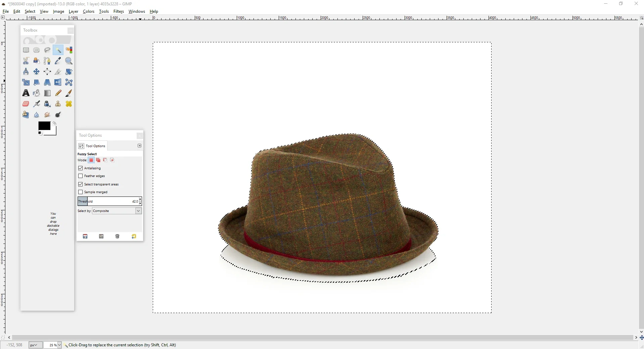Uncheck the Antialiasing option
The width and height of the screenshot is (644, 349).
pyautogui.click(x=80, y=168)
